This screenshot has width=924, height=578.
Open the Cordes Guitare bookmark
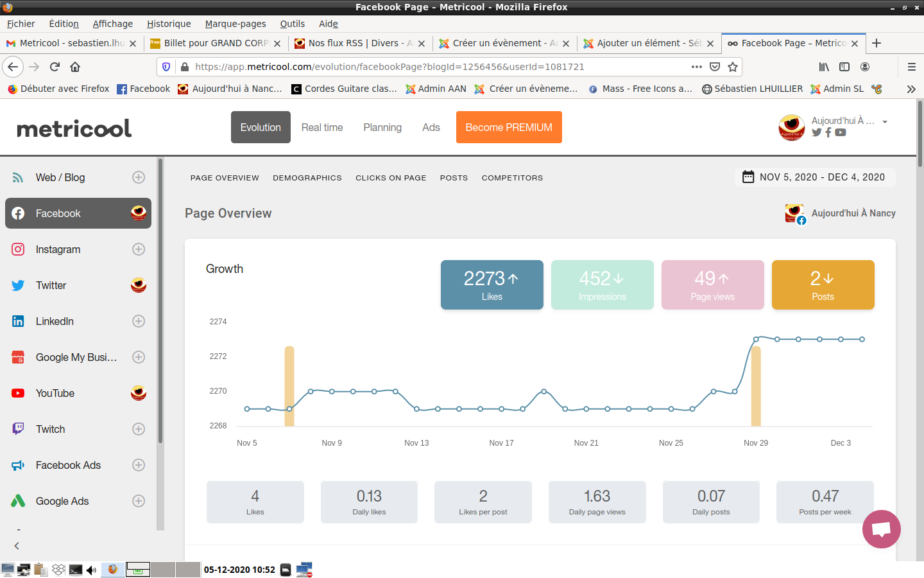pyautogui.click(x=344, y=89)
